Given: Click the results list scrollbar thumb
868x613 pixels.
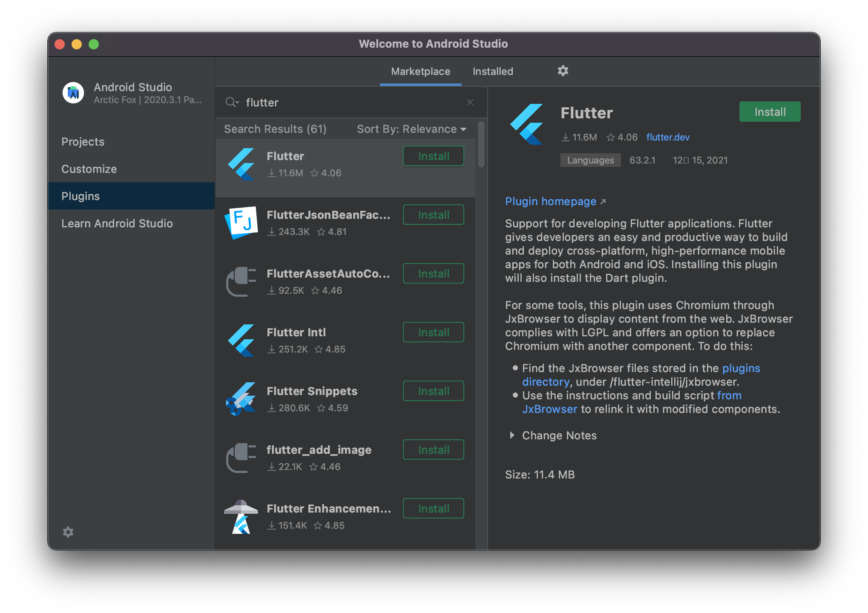Looking at the screenshot, I should (x=481, y=145).
